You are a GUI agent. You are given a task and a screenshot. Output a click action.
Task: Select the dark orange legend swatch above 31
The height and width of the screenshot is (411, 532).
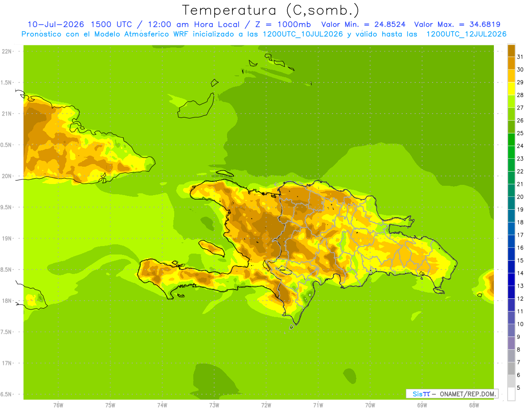click(x=511, y=51)
